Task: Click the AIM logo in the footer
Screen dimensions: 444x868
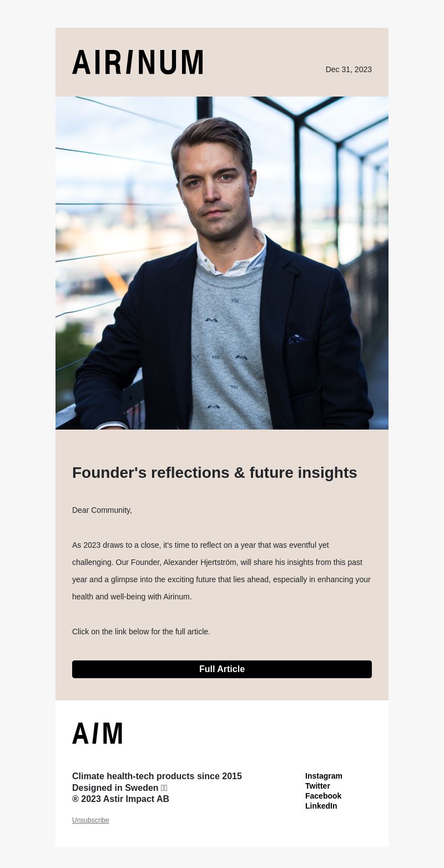Action: coord(98,733)
